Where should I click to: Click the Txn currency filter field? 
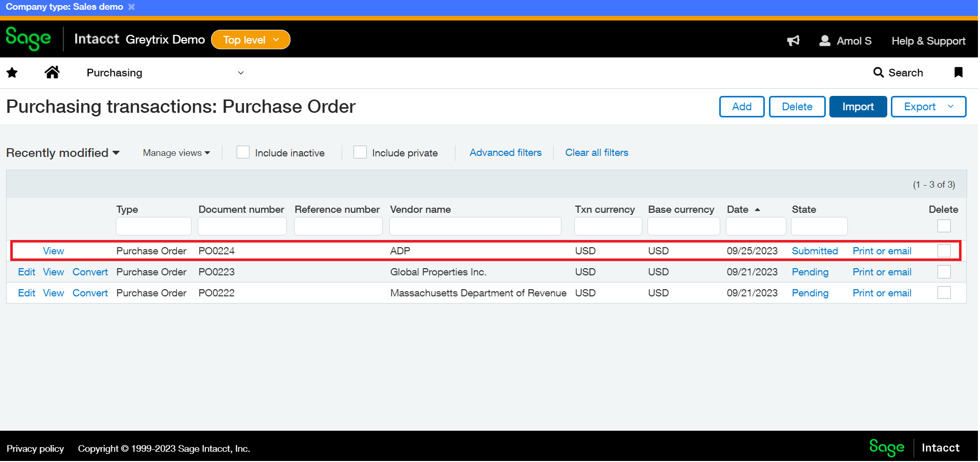[x=608, y=226]
